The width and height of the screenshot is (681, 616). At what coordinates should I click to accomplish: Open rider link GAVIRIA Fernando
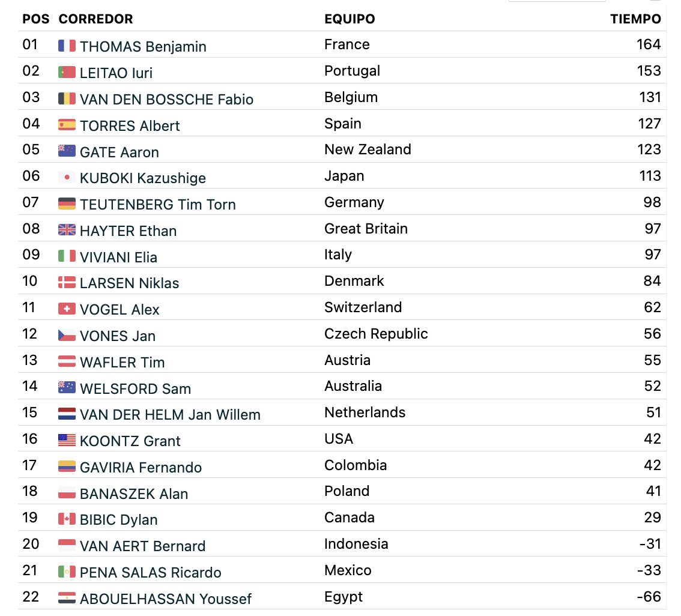tap(141, 467)
